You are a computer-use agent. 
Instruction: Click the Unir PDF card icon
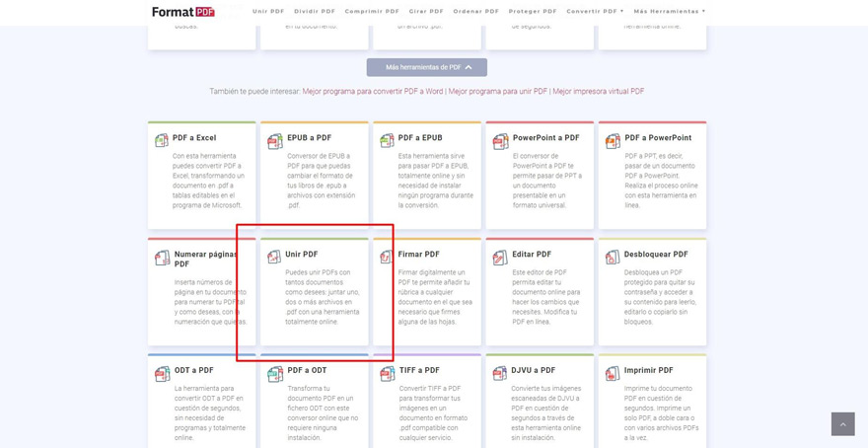pos(274,257)
